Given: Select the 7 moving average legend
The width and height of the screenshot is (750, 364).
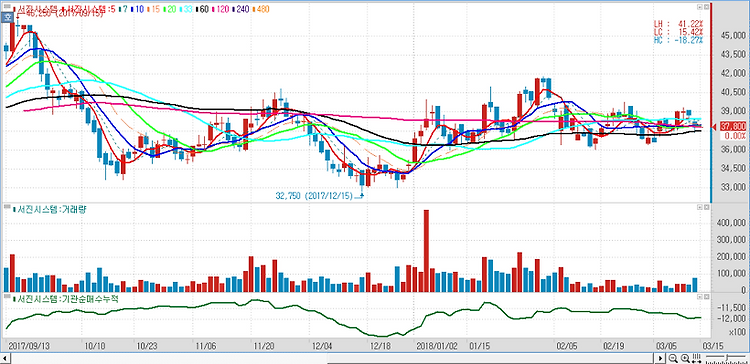Looking at the screenshot, I should [123, 9].
